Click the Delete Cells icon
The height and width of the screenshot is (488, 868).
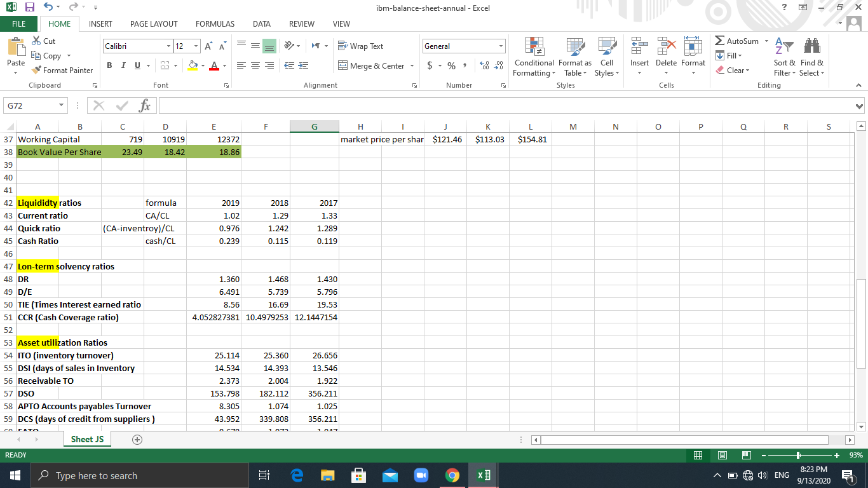666,51
